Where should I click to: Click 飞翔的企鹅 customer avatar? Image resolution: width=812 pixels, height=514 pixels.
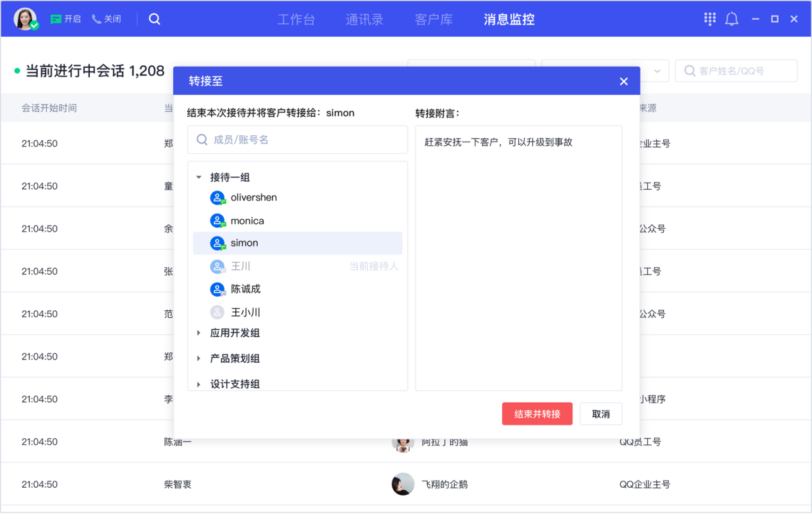[403, 485]
